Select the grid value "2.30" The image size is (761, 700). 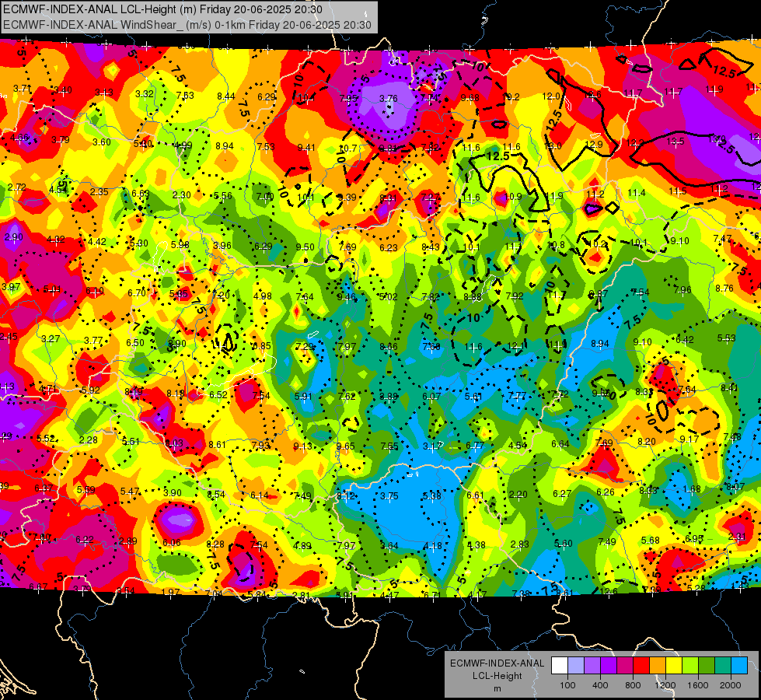click(182, 194)
